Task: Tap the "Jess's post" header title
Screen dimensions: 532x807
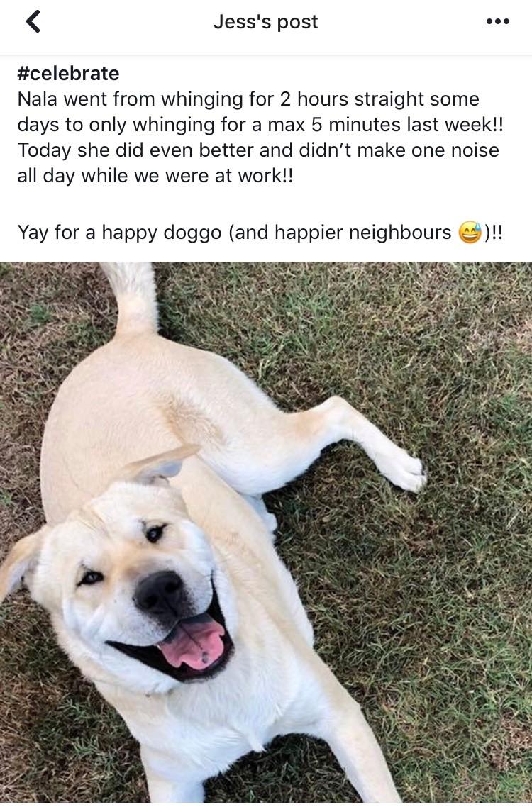Action: [266, 21]
